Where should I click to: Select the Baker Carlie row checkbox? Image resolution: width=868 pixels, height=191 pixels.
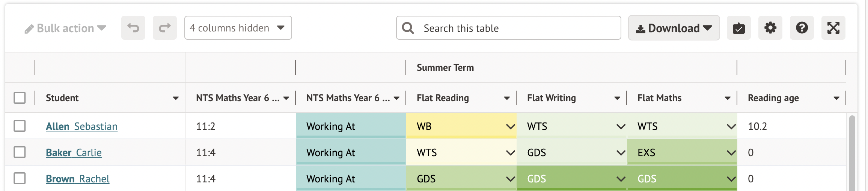click(20, 152)
